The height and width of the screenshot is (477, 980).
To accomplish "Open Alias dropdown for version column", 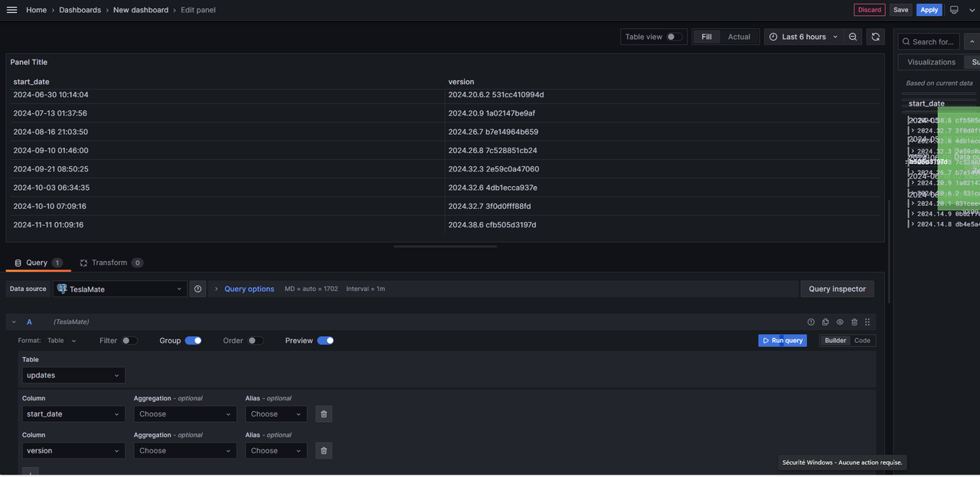I will click(x=276, y=451).
